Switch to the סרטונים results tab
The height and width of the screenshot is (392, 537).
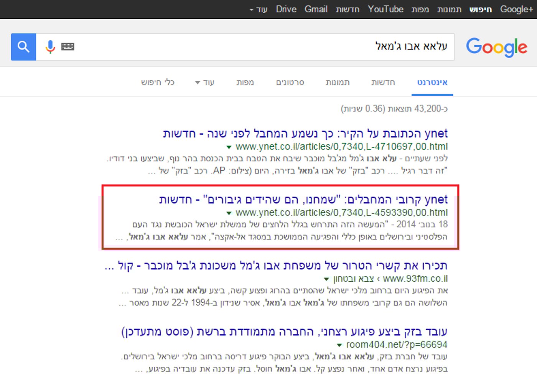click(x=290, y=82)
